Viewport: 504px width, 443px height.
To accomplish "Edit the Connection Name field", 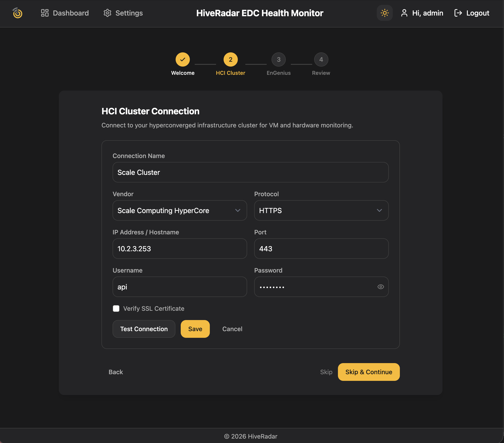I will point(250,172).
